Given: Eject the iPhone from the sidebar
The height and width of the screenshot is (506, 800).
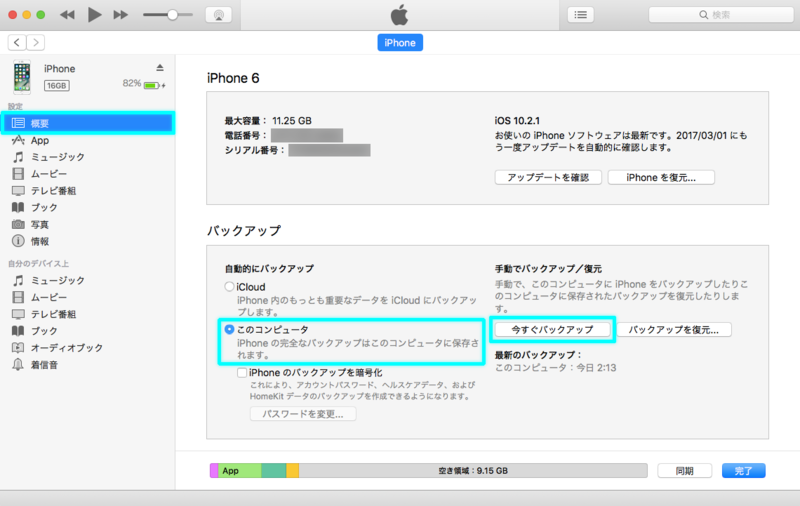Looking at the screenshot, I should 160,68.
